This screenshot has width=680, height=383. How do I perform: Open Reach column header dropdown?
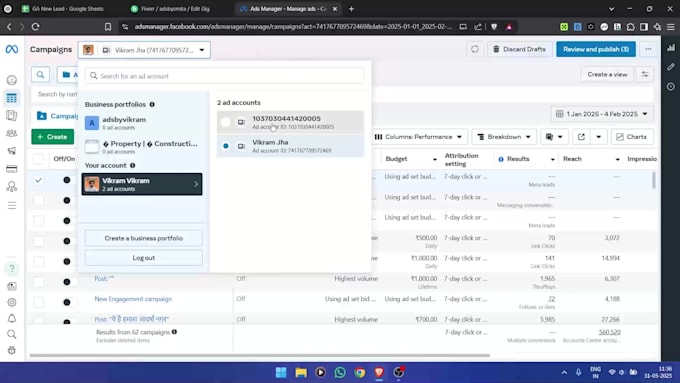coord(618,160)
